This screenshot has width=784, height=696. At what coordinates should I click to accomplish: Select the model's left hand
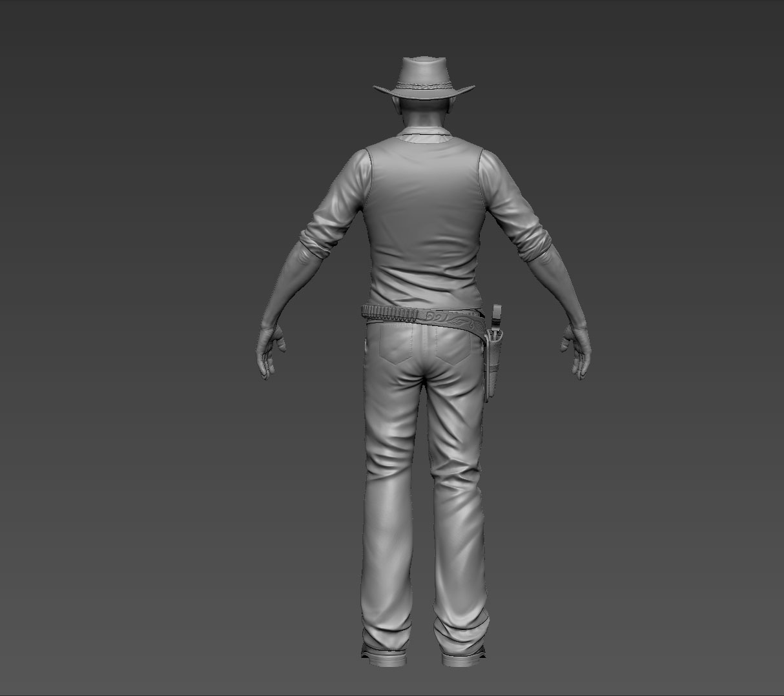pyautogui.click(x=271, y=351)
